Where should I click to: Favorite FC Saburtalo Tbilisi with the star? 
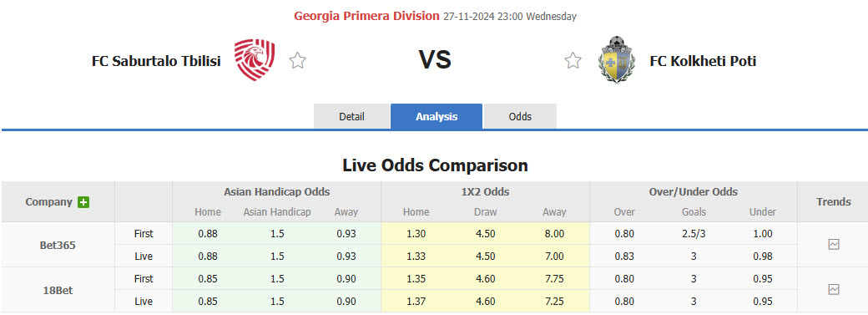click(297, 60)
